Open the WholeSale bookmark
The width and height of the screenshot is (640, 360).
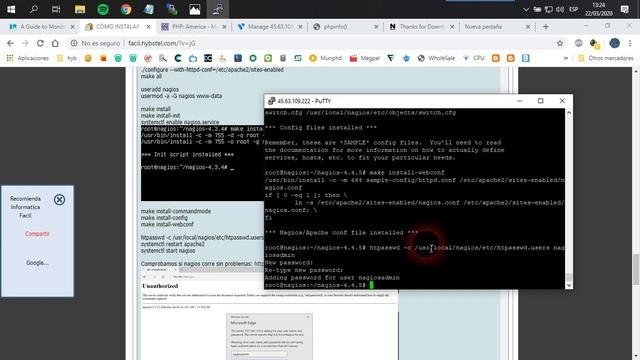tap(436, 58)
